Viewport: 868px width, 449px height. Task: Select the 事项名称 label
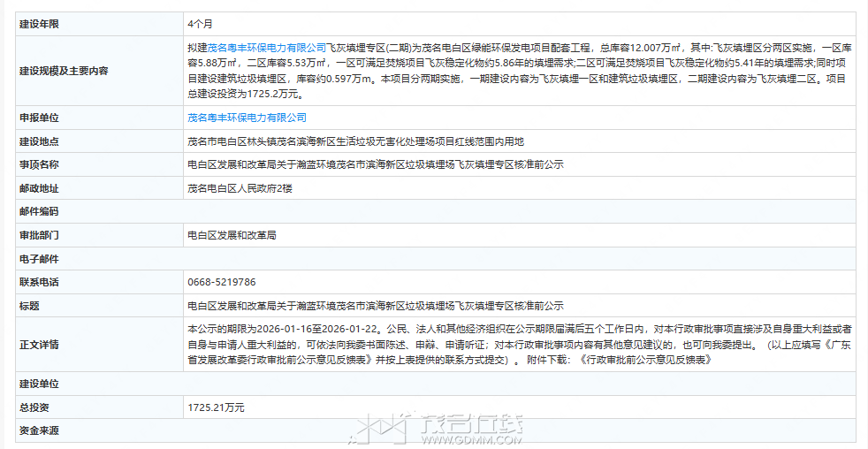pos(39,165)
